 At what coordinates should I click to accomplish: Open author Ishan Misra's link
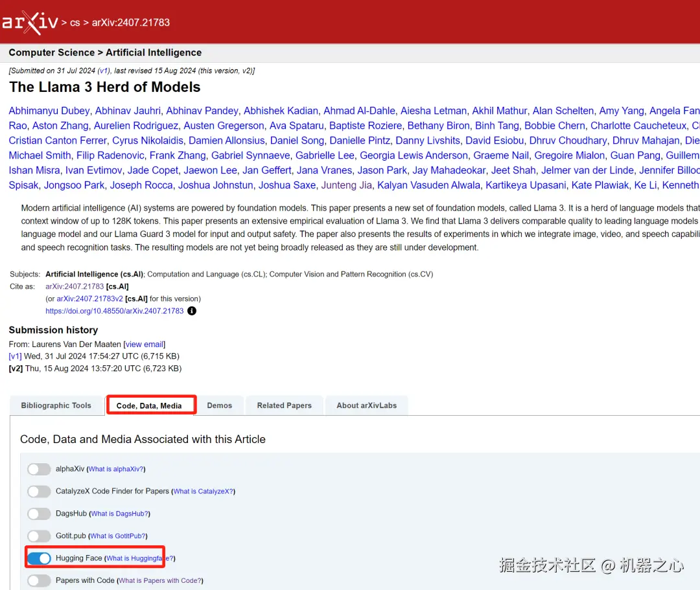[x=34, y=170]
